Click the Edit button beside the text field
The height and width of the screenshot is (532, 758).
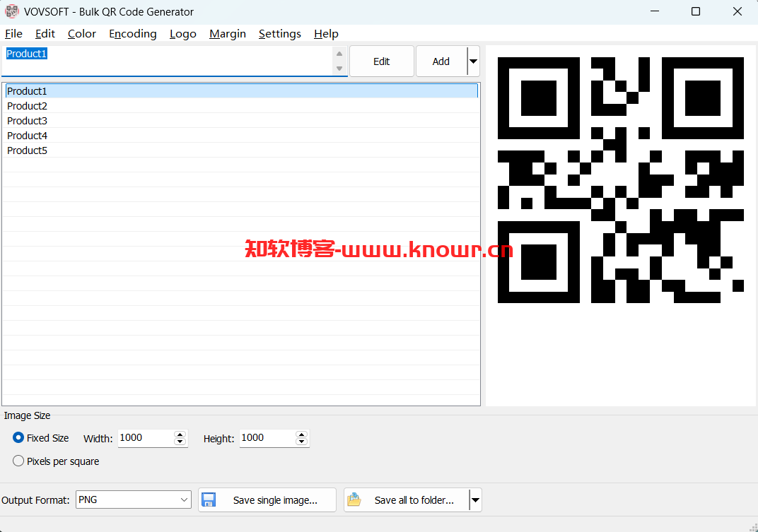pyautogui.click(x=381, y=61)
